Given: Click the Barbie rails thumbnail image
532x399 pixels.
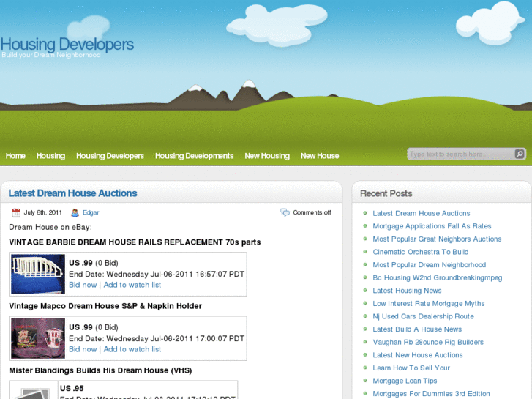Looking at the screenshot, I should [37, 274].
